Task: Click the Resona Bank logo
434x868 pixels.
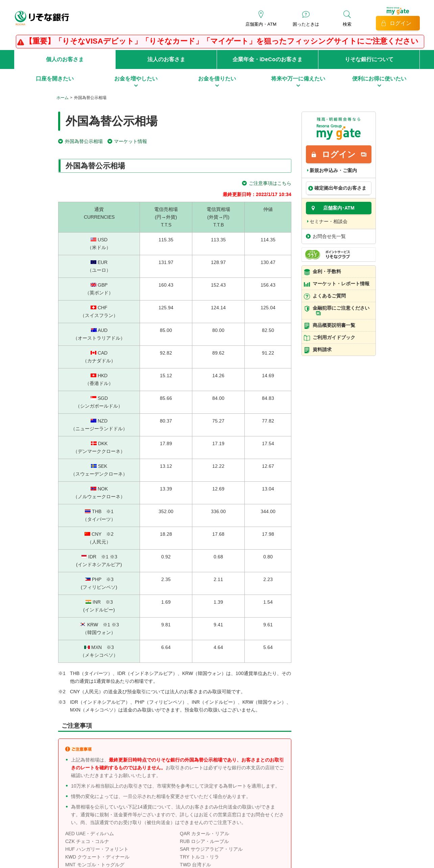Action: click(x=42, y=18)
